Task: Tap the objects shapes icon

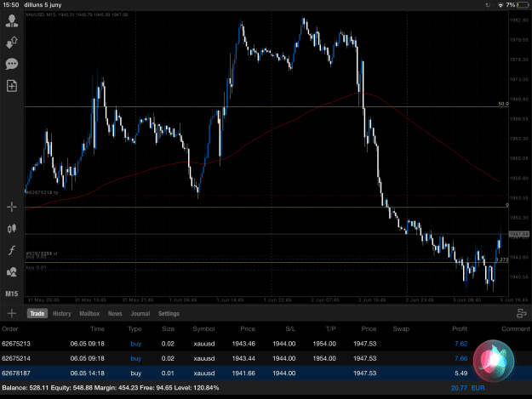Action: click(12, 272)
